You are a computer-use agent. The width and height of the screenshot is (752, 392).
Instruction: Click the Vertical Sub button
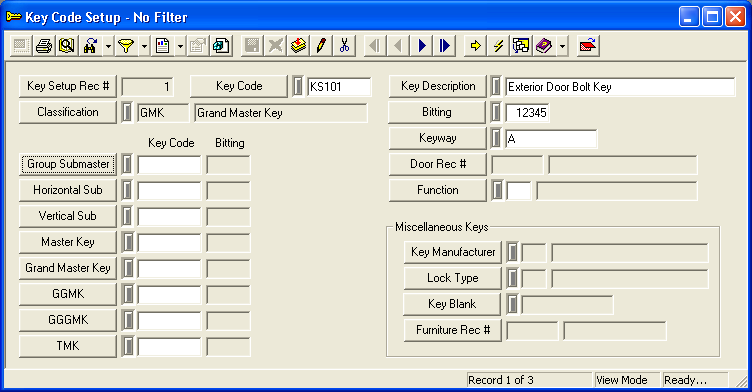coord(68,216)
